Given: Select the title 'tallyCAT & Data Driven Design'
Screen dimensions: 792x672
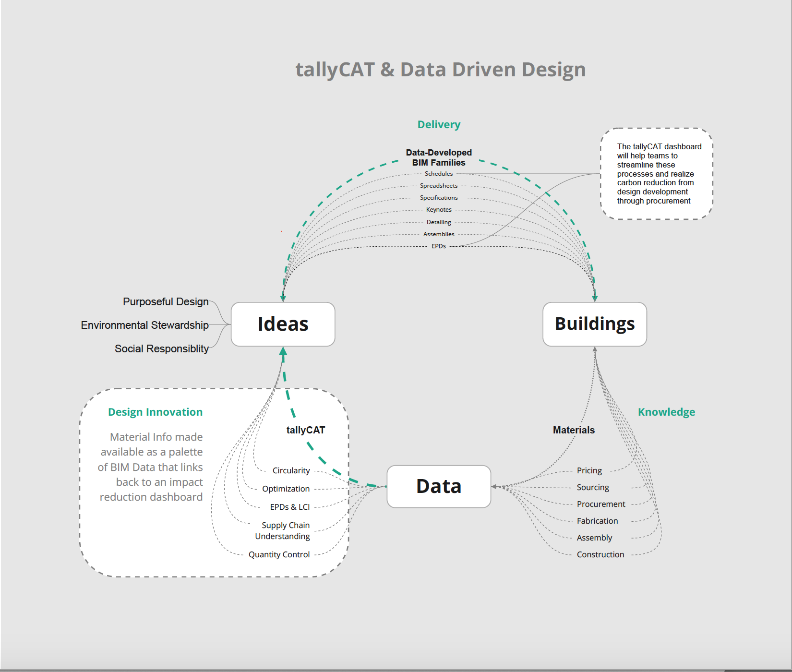Looking at the screenshot, I should click(440, 70).
